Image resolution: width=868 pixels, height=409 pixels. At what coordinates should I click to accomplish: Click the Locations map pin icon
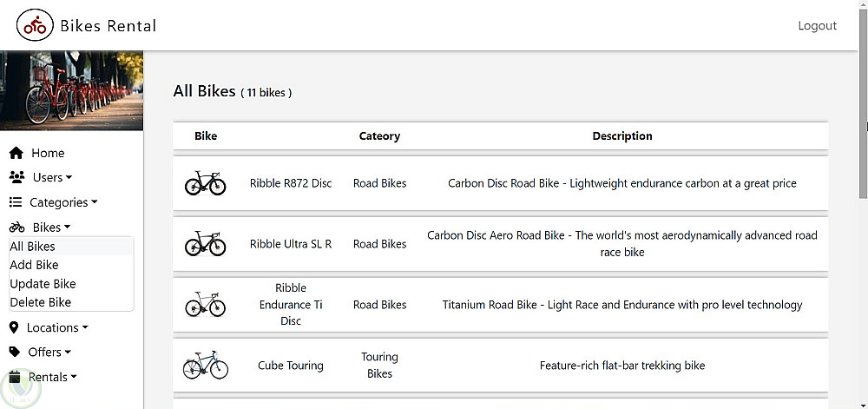14,327
